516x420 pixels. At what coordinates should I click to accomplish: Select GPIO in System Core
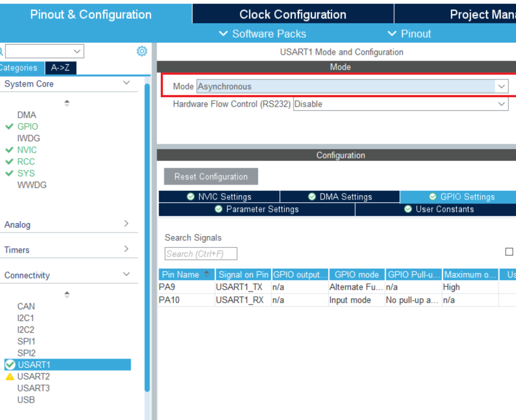(x=28, y=126)
